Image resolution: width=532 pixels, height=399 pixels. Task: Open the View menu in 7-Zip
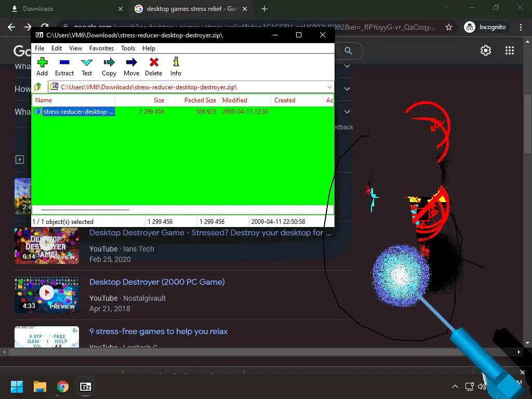pos(75,48)
